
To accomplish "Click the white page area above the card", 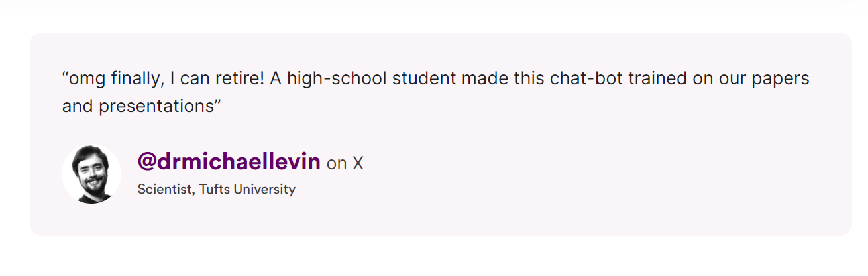I will point(431,15).
